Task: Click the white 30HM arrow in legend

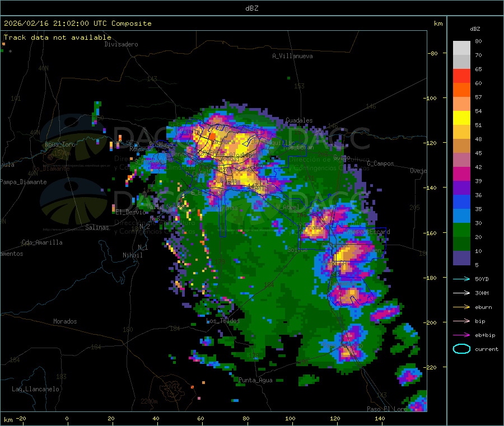Action: point(461,293)
